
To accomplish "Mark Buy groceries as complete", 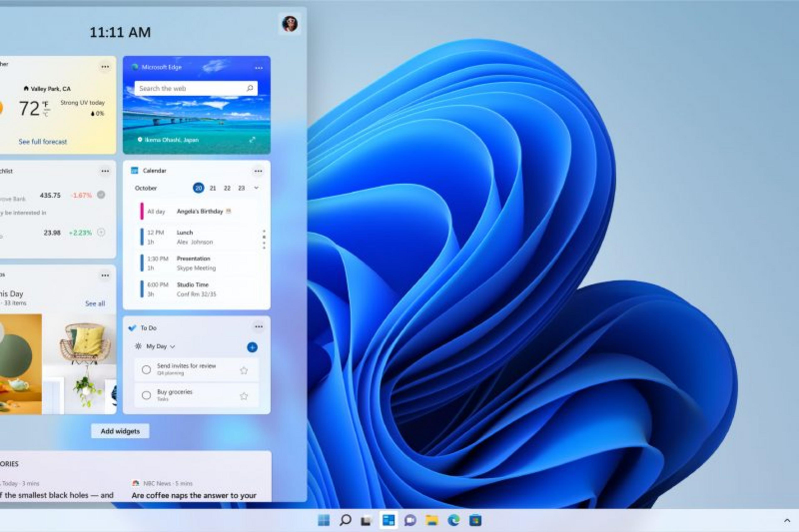I will click(146, 395).
